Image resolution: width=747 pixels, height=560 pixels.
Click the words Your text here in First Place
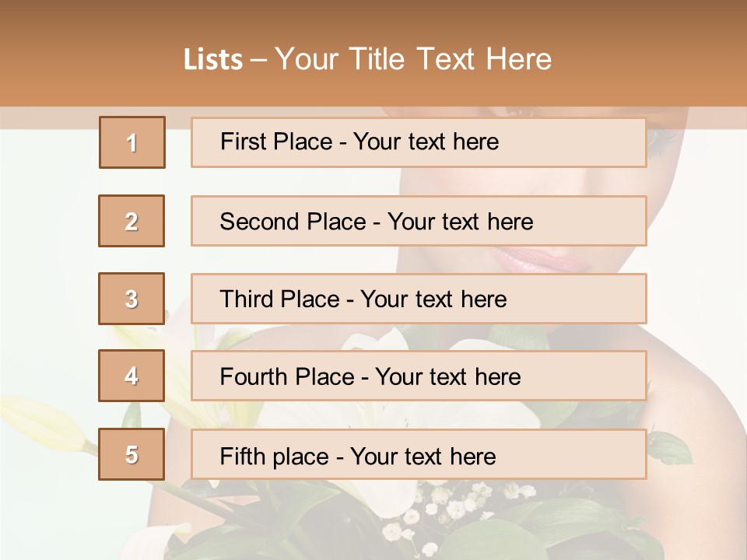pyautogui.click(x=426, y=142)
